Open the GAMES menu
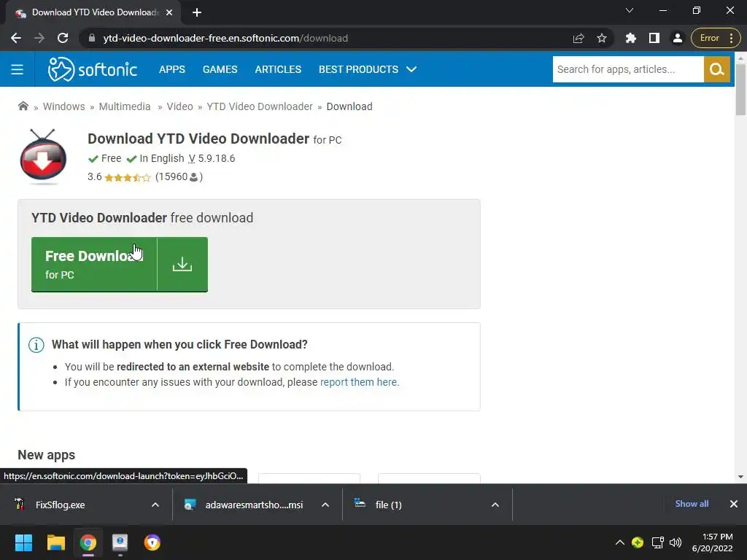Screen dimensions: 747x560 [220, 69]
